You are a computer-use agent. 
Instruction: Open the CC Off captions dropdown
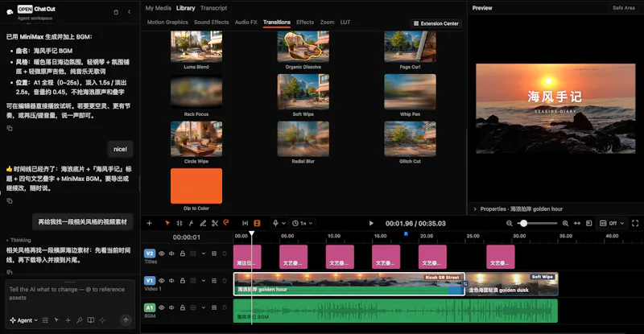(612, 223)
